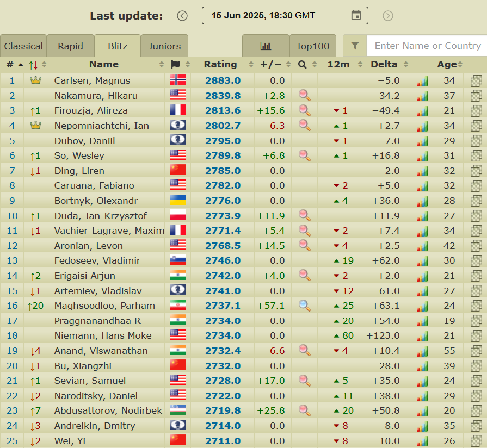Select the Blitz tab
This screenshot has width=487, height=448.
(x=118, y=46)
